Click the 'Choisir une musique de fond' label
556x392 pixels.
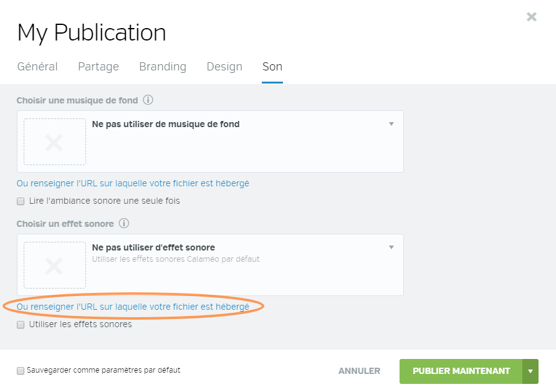click(77, 100)
